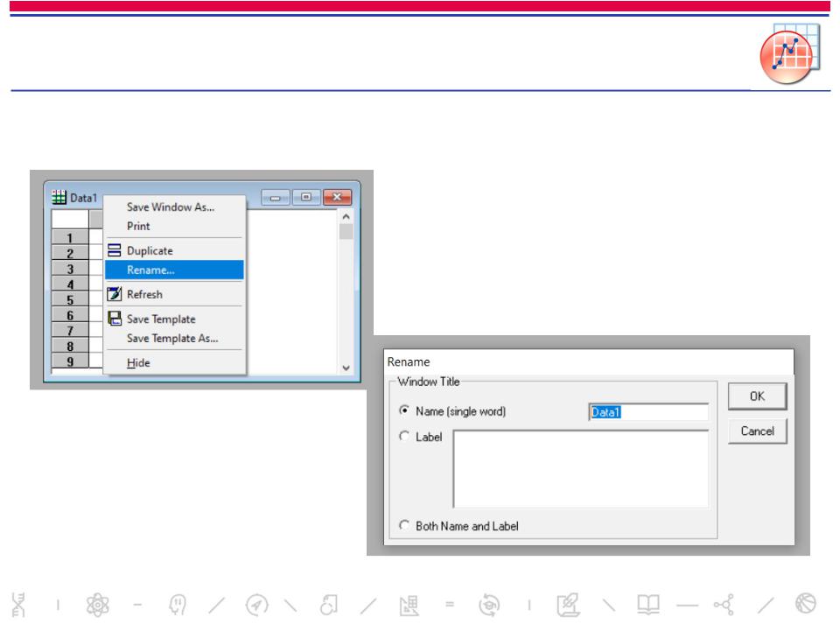Click the compass icon in bottom strip
This screenshot has height=624, width=840.
256,606
